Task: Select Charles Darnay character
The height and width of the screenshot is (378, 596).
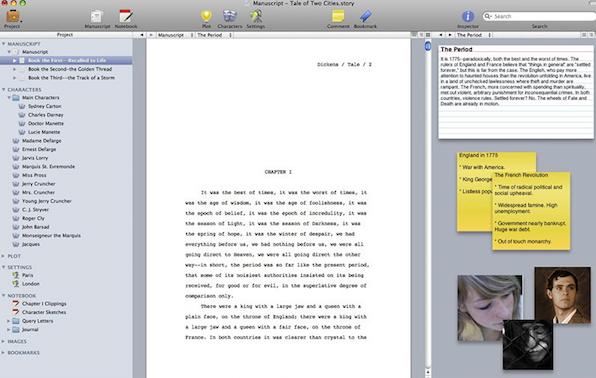Action: click(x=46, y=115)
